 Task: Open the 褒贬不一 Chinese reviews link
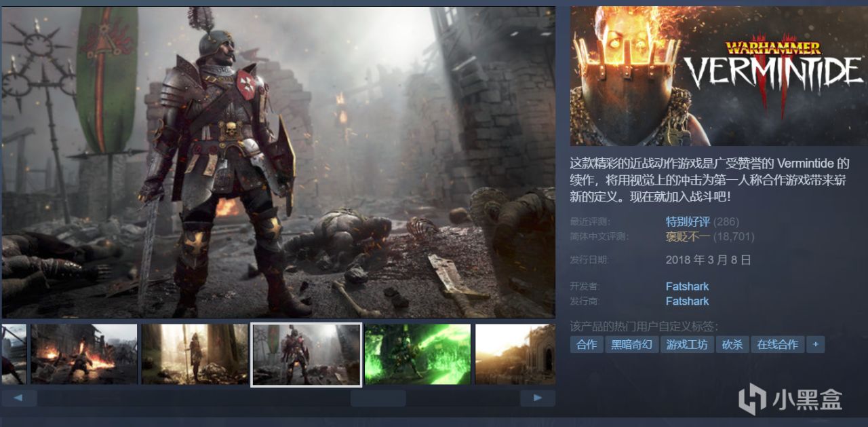[688, 236]
